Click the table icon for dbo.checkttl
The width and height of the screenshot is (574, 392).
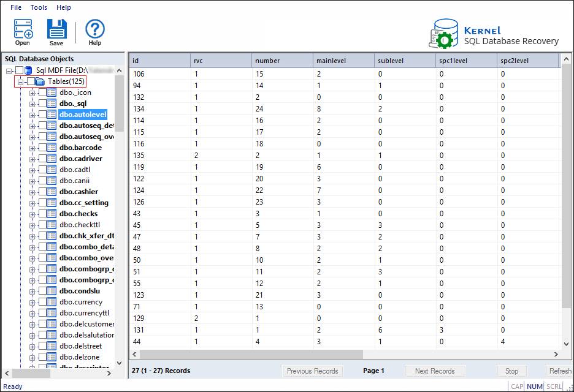click(x=52, y=225)
